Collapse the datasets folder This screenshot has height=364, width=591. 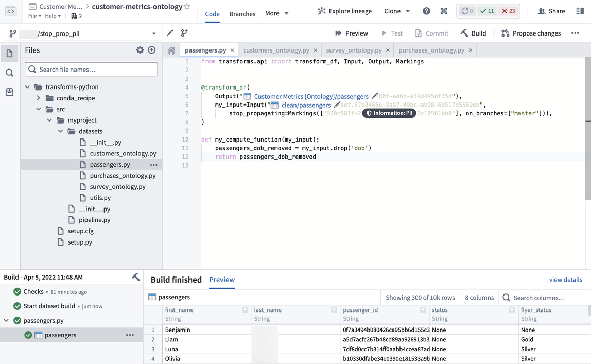tap(61, 131)
